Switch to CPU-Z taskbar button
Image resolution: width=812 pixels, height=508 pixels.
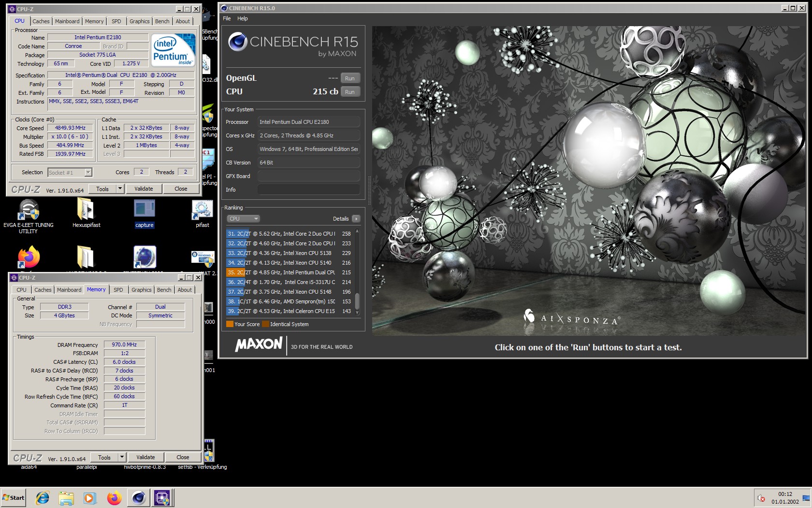(x=162, y=498)
